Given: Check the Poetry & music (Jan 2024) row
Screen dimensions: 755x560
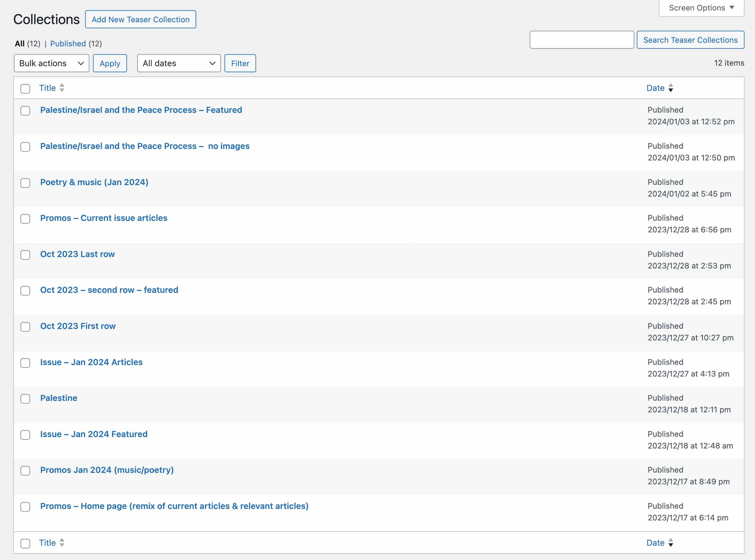Looking at the screenshot, I should point(25,183).
